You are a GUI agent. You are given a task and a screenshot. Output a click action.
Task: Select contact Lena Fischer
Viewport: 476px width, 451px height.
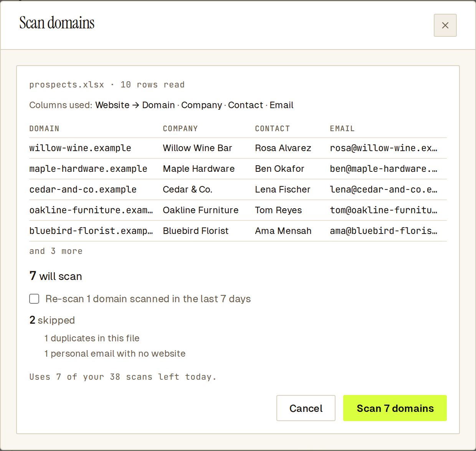coord(283,189)
